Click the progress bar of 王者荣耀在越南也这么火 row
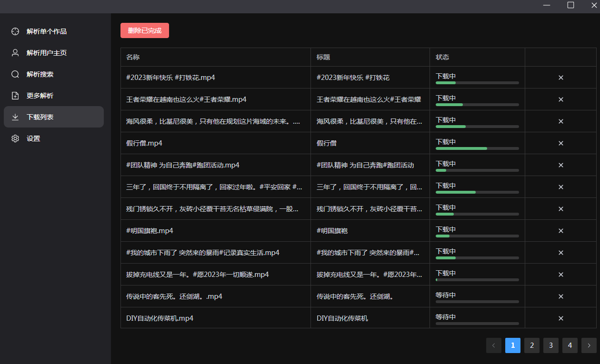600x364 pixels. 477,105
